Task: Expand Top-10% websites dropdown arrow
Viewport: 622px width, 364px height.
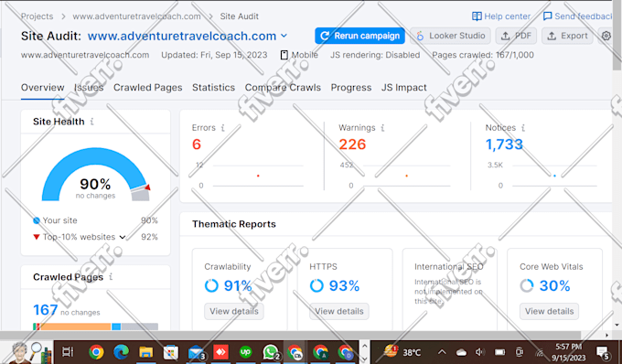Action: coord(123,237)
